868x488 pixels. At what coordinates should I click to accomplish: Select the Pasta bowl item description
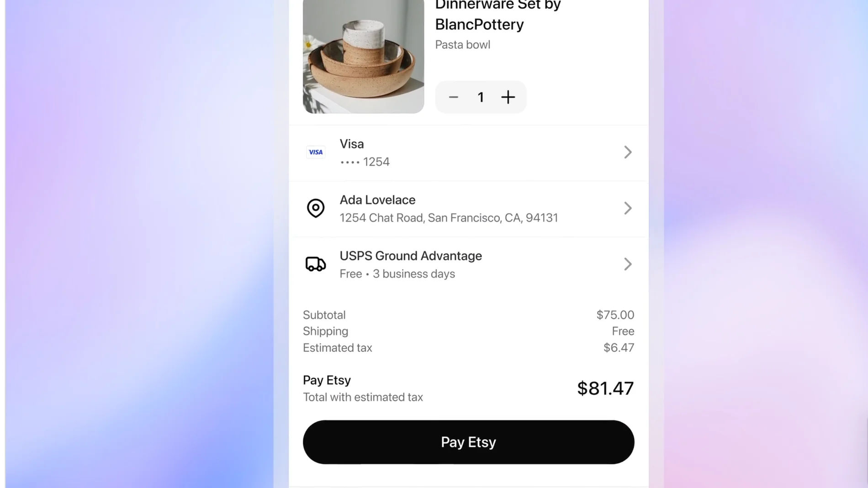(462, 44)
